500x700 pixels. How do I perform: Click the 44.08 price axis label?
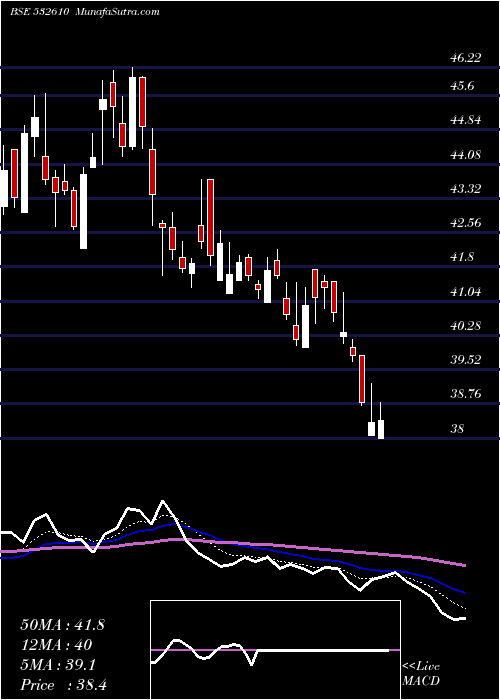(x=465, y=154)
